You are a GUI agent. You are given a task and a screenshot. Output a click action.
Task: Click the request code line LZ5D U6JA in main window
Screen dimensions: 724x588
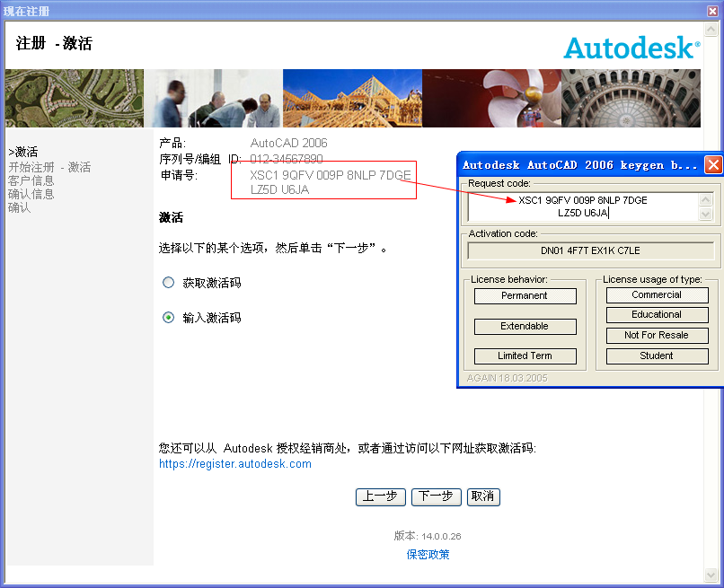coord(280,189)
